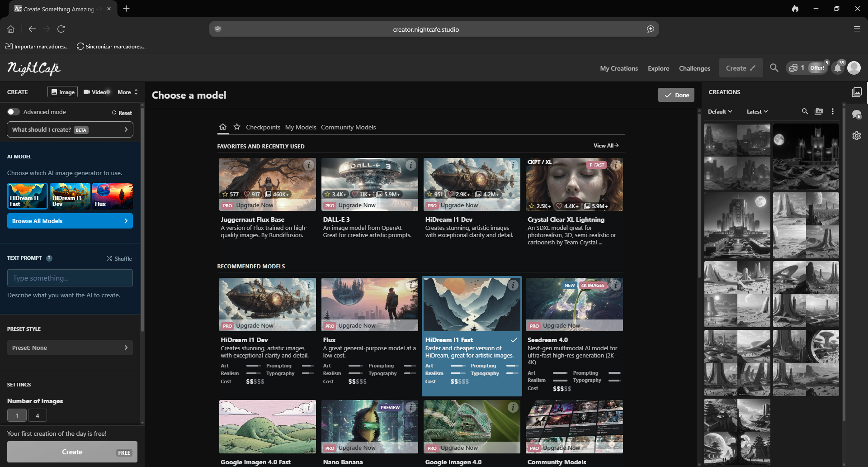Screen dimensions: 868x467
Task: Click the Art level slider on Flux card
Action: coord(356,366)
